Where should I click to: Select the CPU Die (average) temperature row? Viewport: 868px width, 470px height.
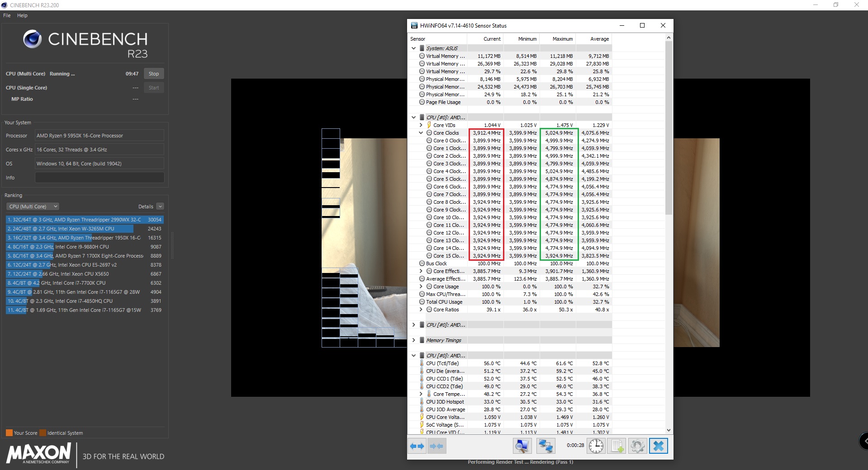pyautogui.click(x=510, y=371)
